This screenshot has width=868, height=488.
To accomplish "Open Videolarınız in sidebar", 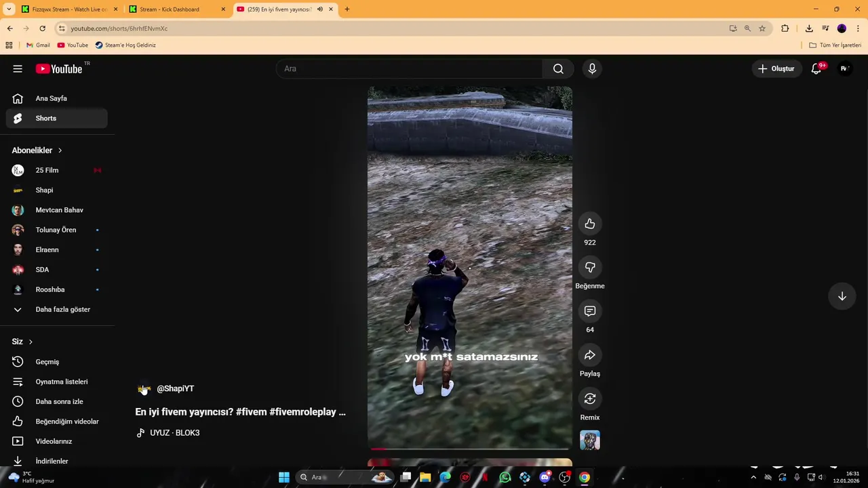I will tap(57, 441).
